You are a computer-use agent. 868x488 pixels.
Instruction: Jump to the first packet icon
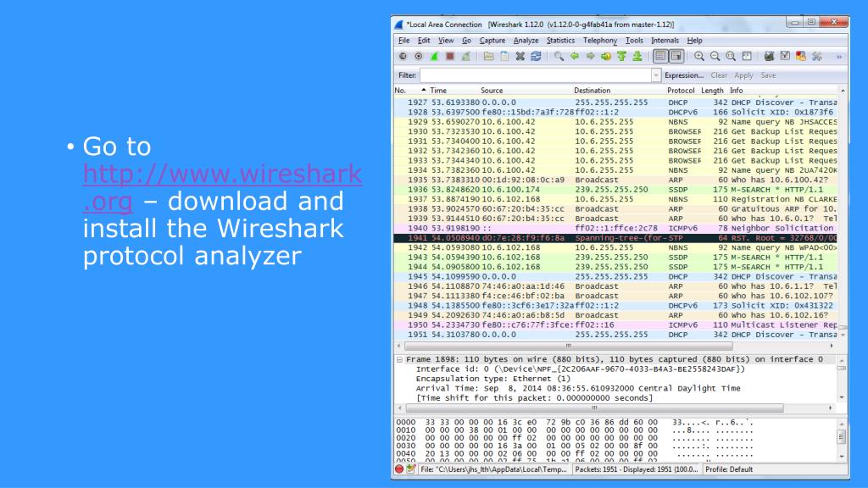[621, 57]
